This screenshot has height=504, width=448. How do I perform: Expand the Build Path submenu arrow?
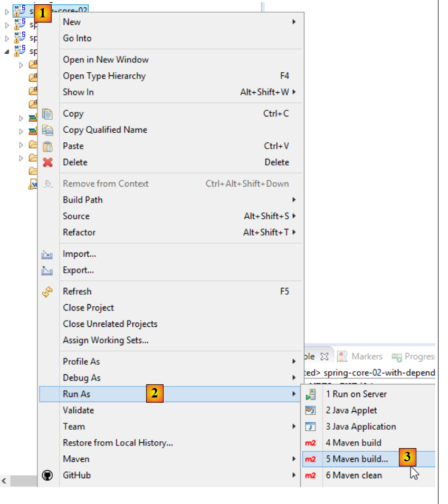click(x=294, y=200)
